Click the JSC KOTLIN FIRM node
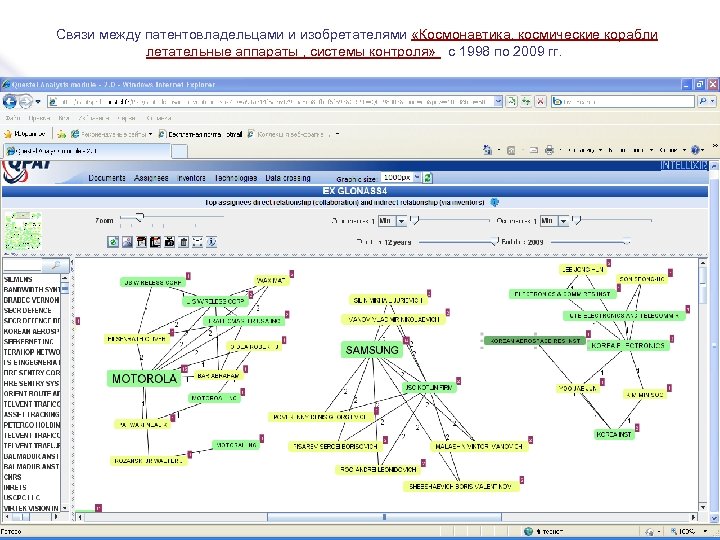 click(x=429, y=388)
